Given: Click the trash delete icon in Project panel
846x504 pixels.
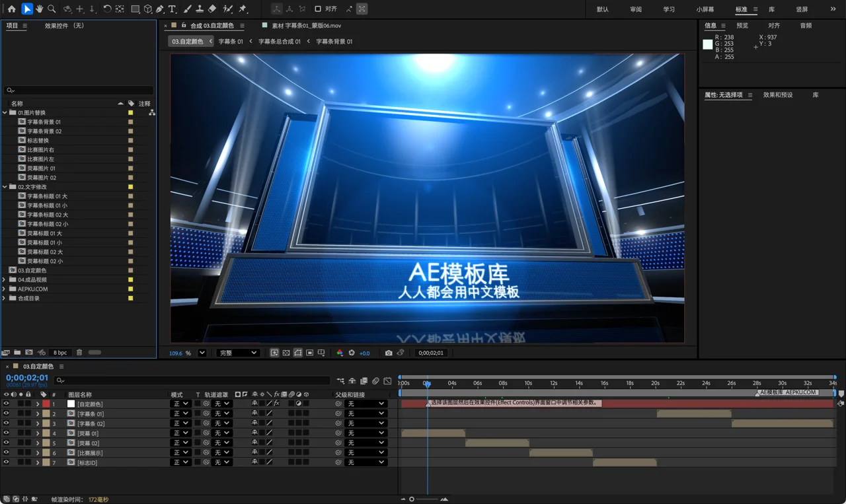Looking at the screenshot, I should click(79, 353).
